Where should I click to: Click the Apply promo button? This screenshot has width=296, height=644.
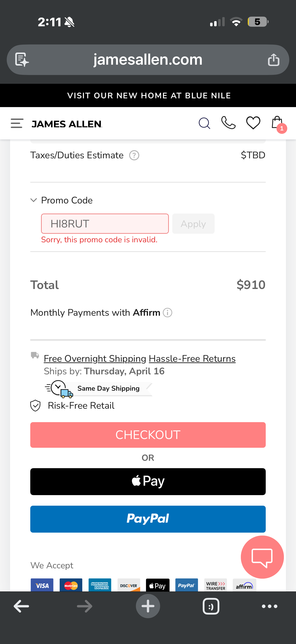[x=193, y=224]
